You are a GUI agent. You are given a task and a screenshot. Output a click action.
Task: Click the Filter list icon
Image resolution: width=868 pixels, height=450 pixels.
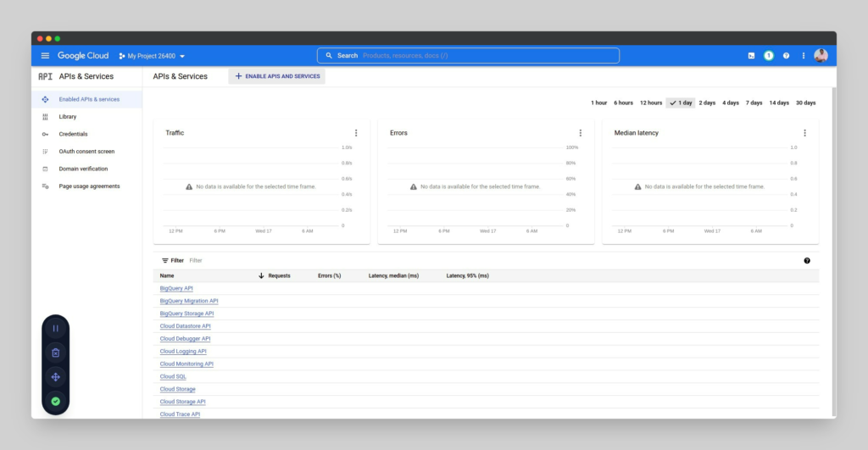point(165,261)
